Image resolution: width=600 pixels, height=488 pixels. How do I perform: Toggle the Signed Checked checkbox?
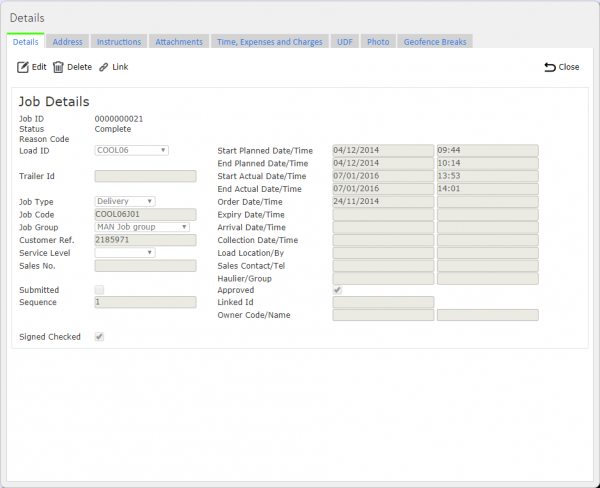click(x=99, y=337)
